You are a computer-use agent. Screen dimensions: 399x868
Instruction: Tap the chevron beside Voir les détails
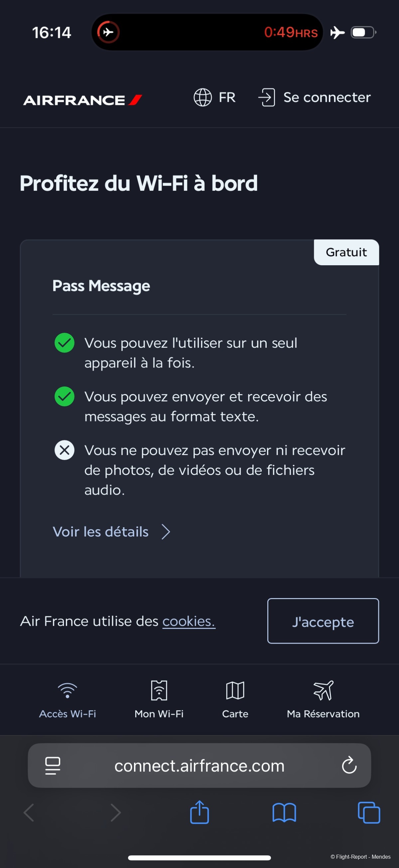click(x=166, y=532)
